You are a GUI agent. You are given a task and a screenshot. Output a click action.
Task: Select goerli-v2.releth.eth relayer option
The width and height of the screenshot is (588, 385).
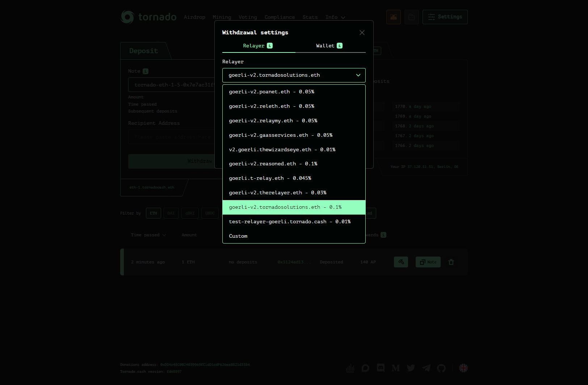294,106
